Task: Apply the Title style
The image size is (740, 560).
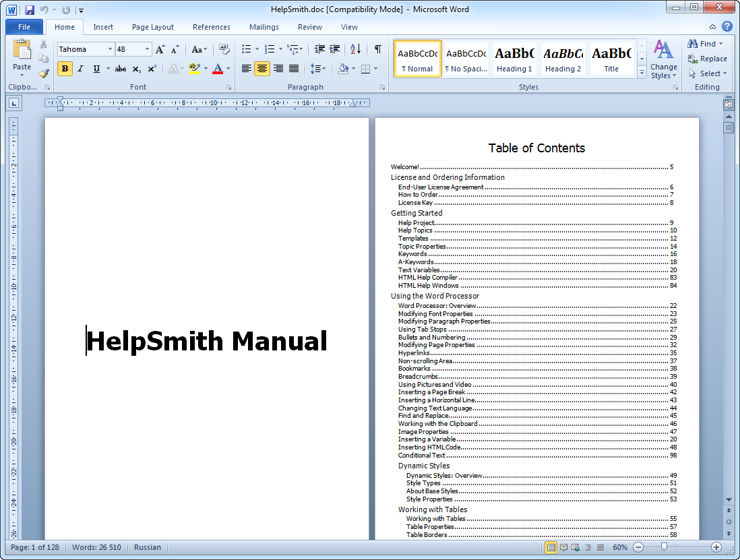Action: point(611,59)
